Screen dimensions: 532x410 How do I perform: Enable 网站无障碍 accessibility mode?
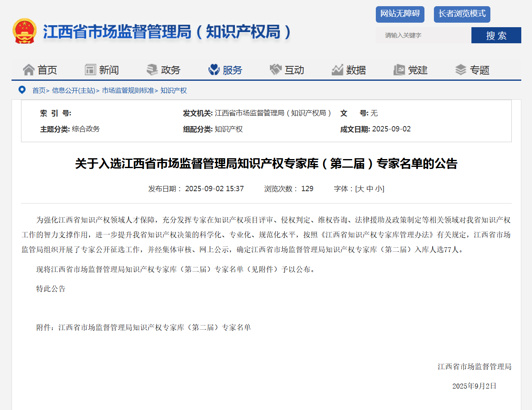[400, 14]
